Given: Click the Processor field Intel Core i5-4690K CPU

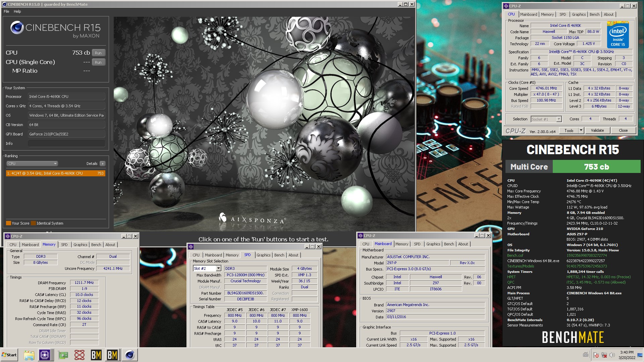Looking at the screenshot, I should coord(66,97).
